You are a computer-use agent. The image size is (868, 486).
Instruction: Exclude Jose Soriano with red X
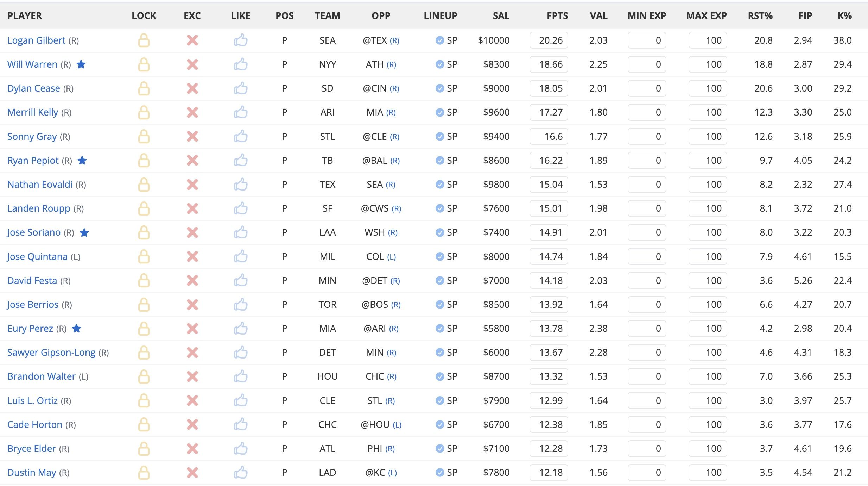tap(192, 232)
